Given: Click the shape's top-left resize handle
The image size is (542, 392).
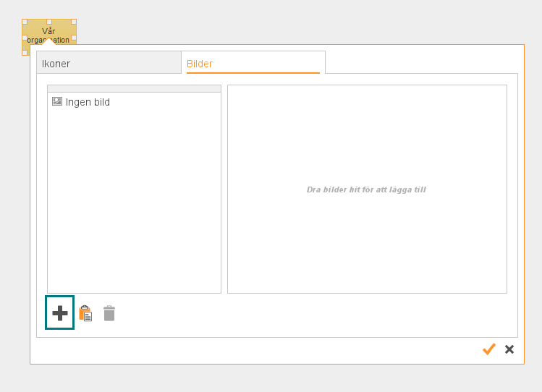Looking at the screenshot, I should pos(25,22).
